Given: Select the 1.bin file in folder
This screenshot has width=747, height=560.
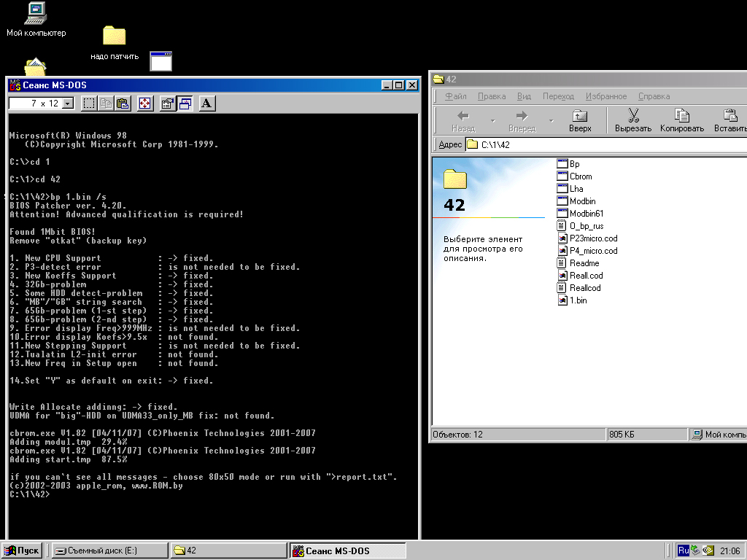Looking at the screenshot, I should click(x=578, y=300).
